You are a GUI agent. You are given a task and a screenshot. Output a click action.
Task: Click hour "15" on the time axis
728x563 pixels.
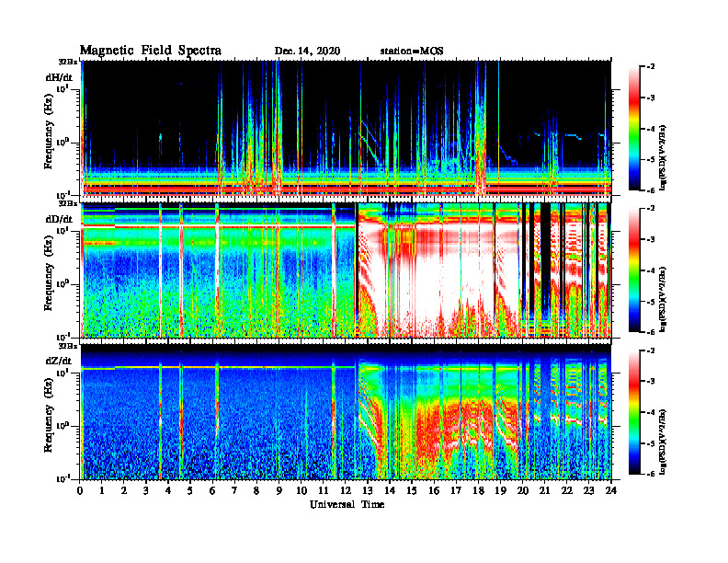click(412, 490)
